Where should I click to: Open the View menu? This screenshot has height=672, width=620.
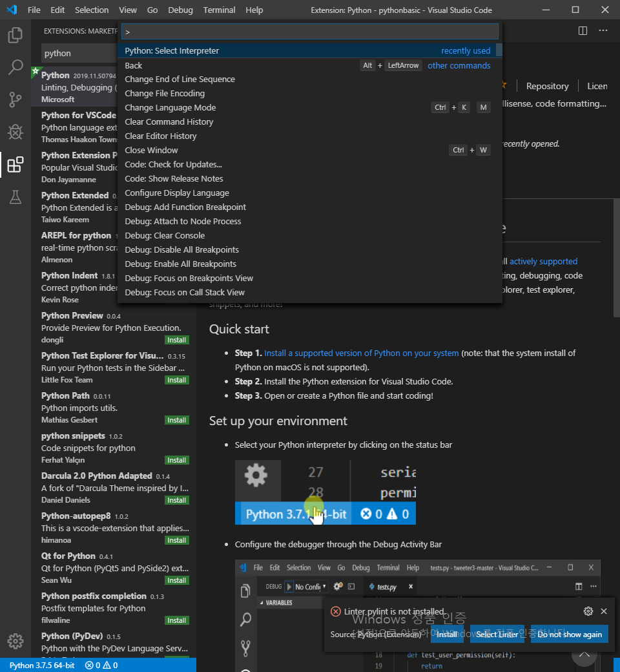tap(128, 10)
